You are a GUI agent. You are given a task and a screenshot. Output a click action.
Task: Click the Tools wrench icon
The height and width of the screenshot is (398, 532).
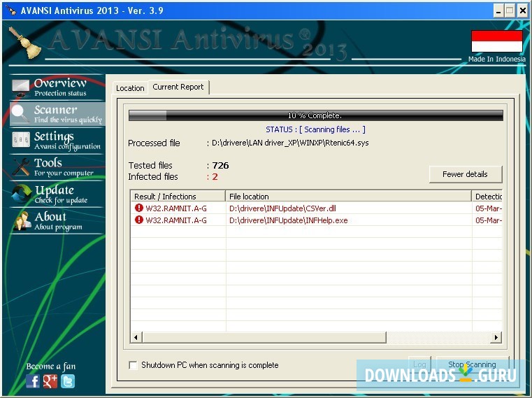[x=21, y=166]
